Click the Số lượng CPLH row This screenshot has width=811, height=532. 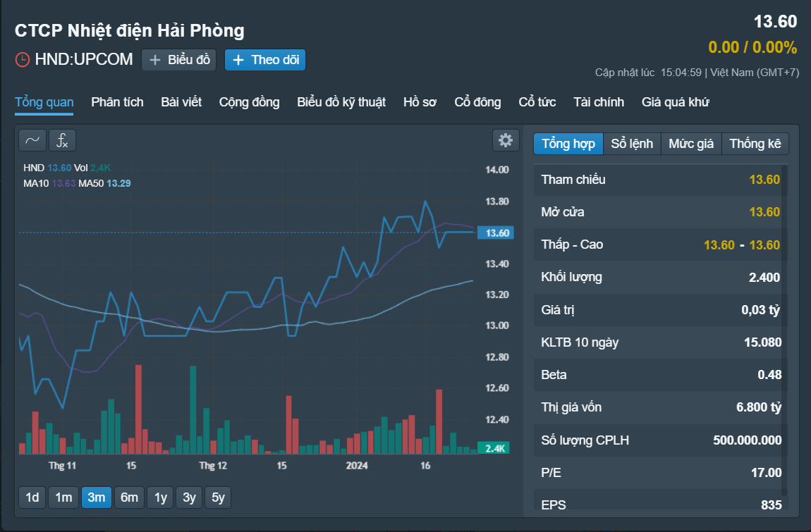(661, 440)
